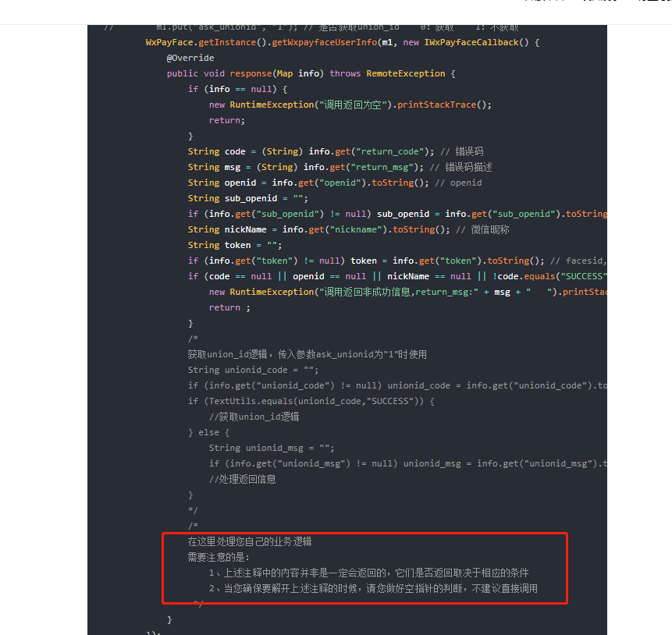This screenshot has height=635, width=672.
Task: Select the @Override annotation
Action: coord(190,58)
